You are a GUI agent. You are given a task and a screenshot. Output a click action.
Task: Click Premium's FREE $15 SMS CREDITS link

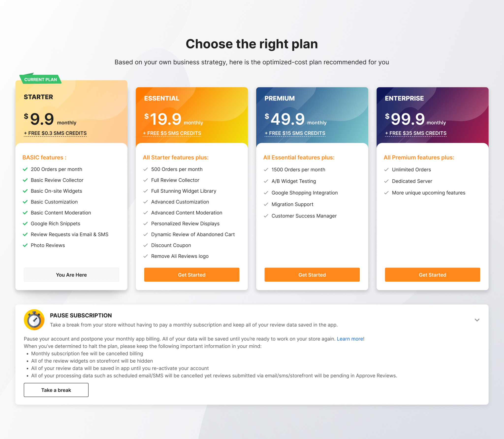tap(295, 133)
